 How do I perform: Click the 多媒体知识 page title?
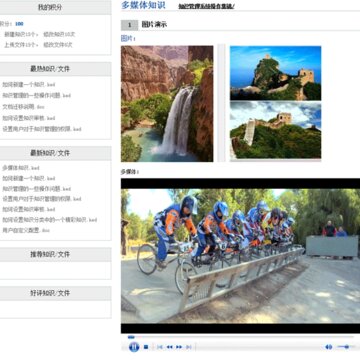[x=143, y=5]
